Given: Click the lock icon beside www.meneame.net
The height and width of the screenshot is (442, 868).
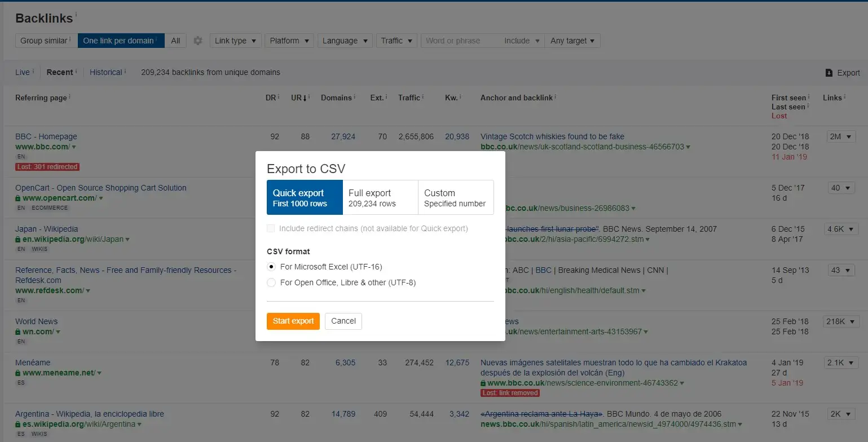Looking at the screenshot, I should coord(18,373).
